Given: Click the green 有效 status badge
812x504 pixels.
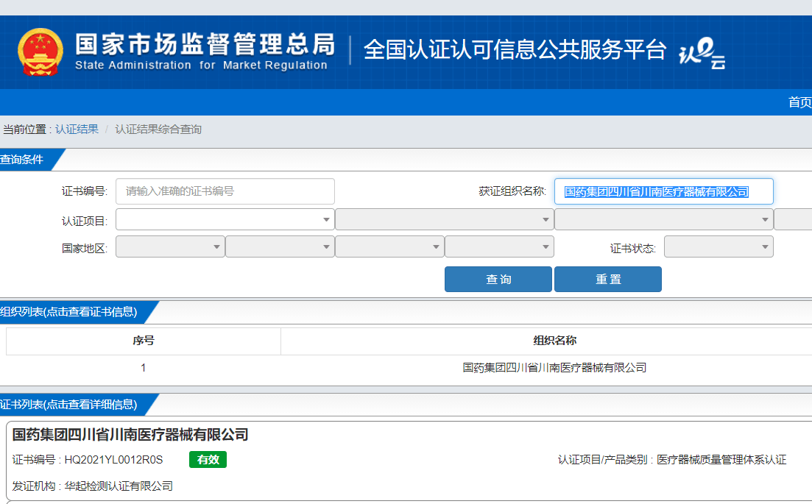Looking at the screenshot, I should point(208,460).
